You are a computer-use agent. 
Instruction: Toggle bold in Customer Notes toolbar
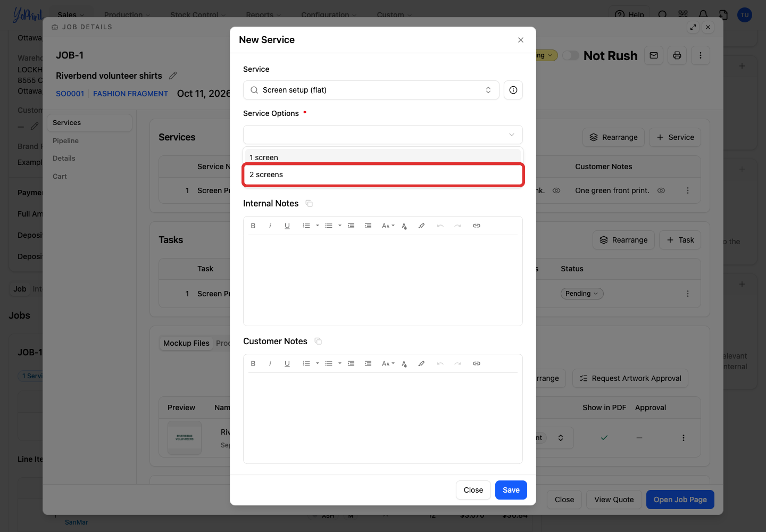click(253, 363)
